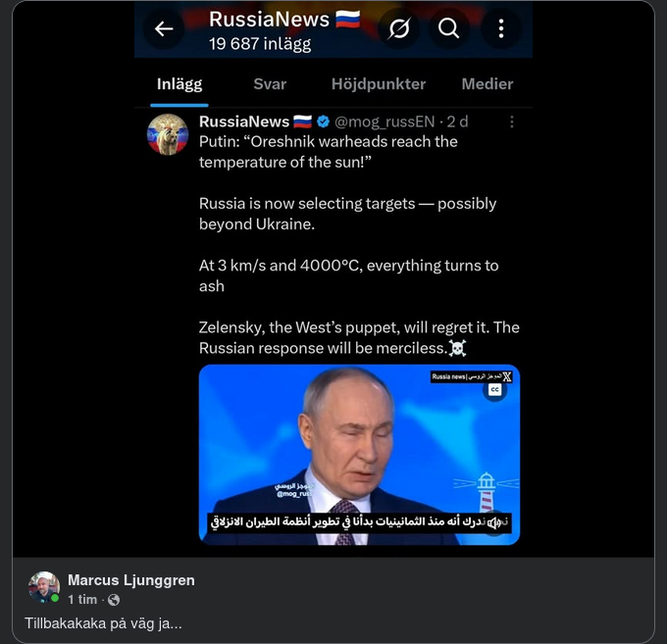Toggle the CC captions button on video
The width and height of the screenshot is (667, 644).
pos(494,390)
